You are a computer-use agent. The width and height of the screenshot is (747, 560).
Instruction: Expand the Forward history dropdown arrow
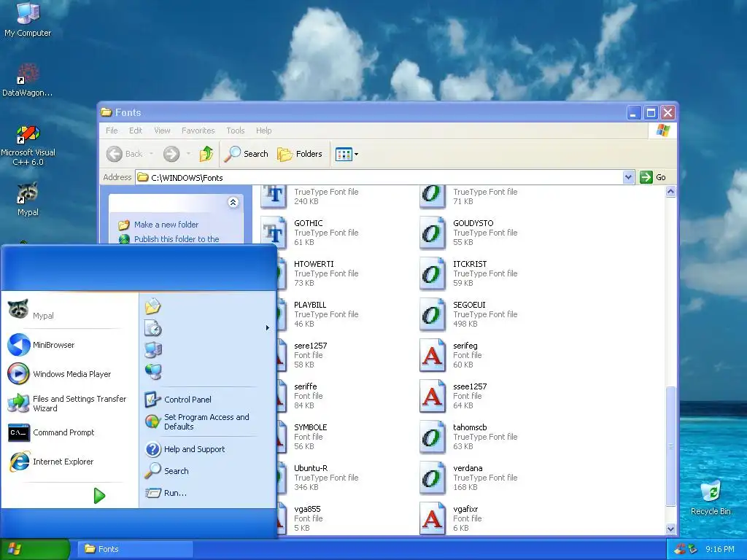(188, 154)
